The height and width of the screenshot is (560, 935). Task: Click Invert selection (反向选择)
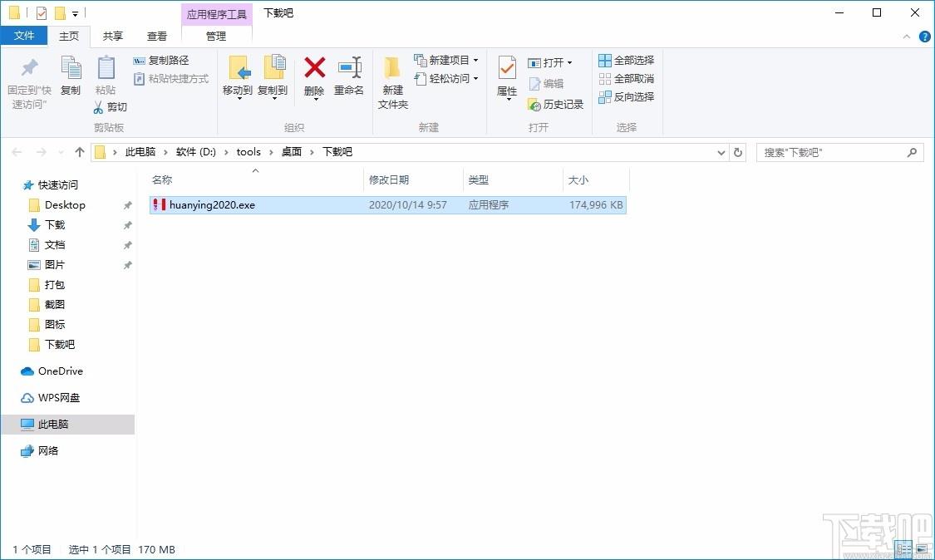click(x=626, y=96)
